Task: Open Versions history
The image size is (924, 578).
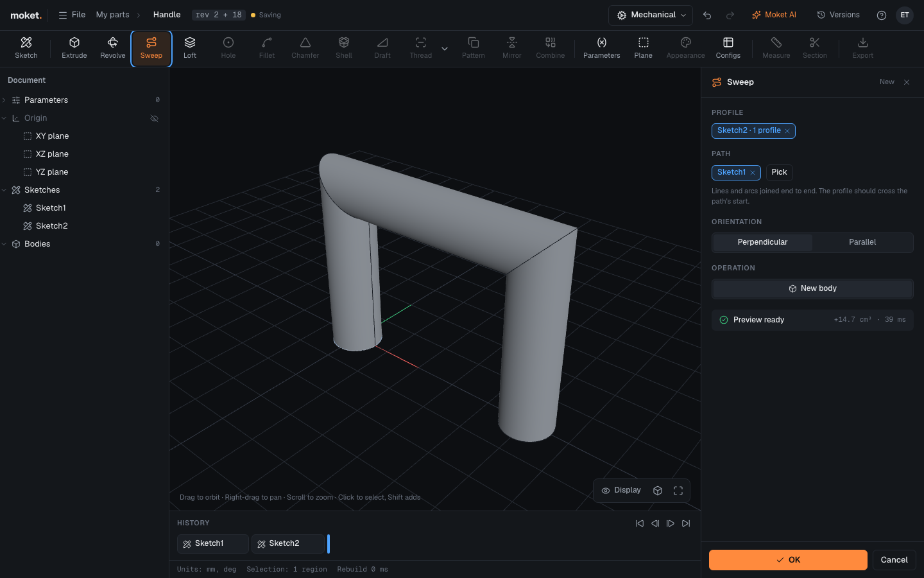Action: 838,15
